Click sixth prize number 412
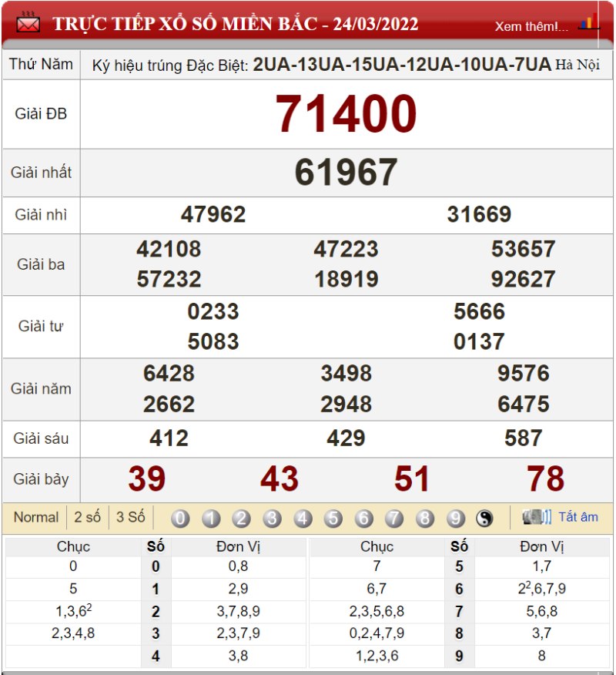616x675 pixels. [169, 438]
